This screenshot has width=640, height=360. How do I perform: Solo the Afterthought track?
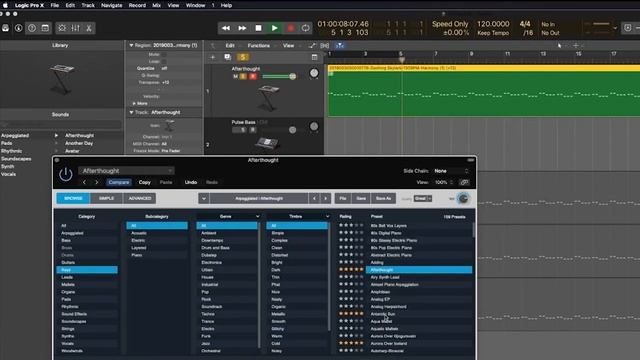point(243,76)
